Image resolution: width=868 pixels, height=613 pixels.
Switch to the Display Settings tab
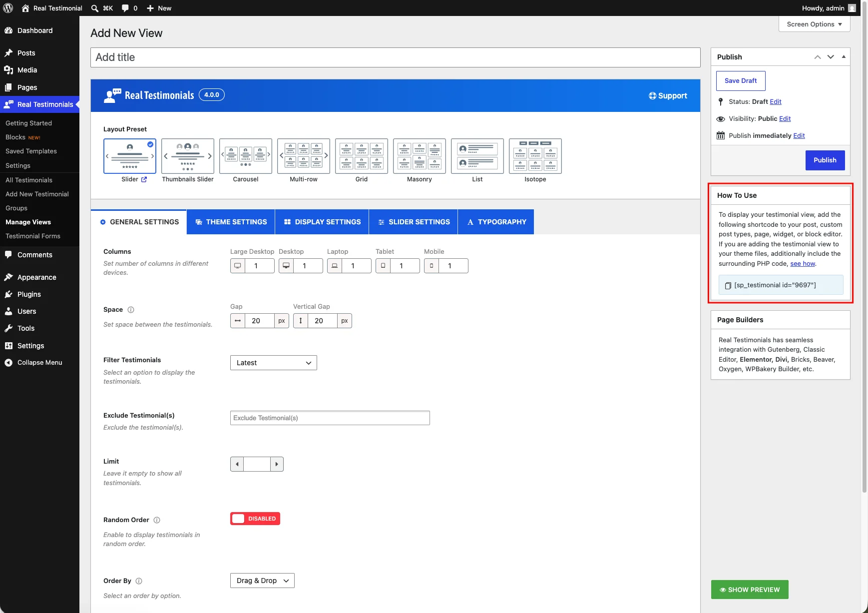point(322,222)
